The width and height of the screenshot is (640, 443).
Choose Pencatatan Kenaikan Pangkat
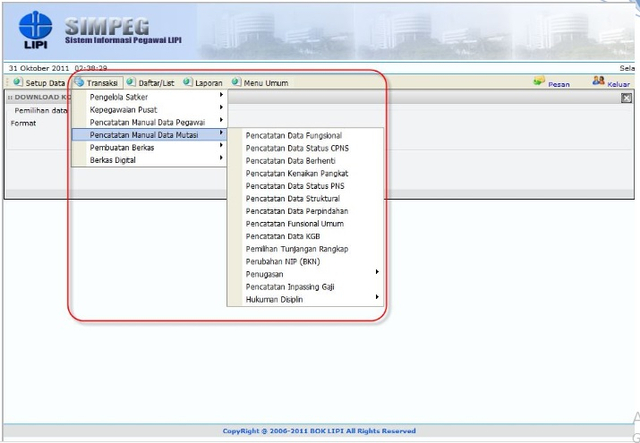(x=297, y=174)
